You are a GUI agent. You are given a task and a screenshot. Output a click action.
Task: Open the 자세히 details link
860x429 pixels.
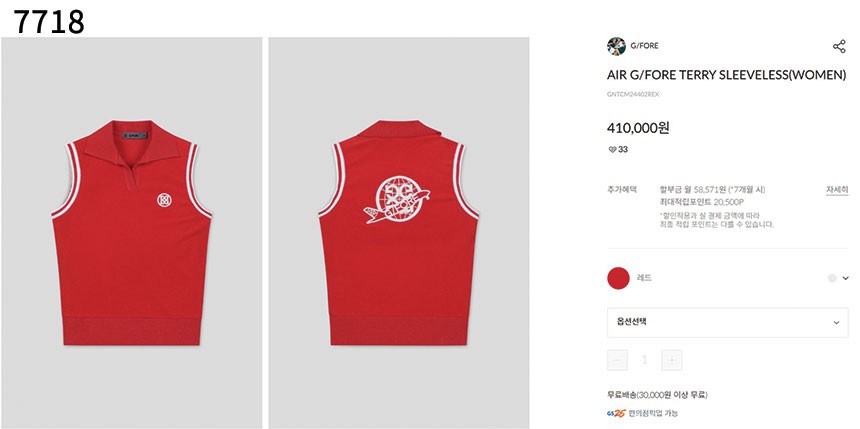[837, 190]
